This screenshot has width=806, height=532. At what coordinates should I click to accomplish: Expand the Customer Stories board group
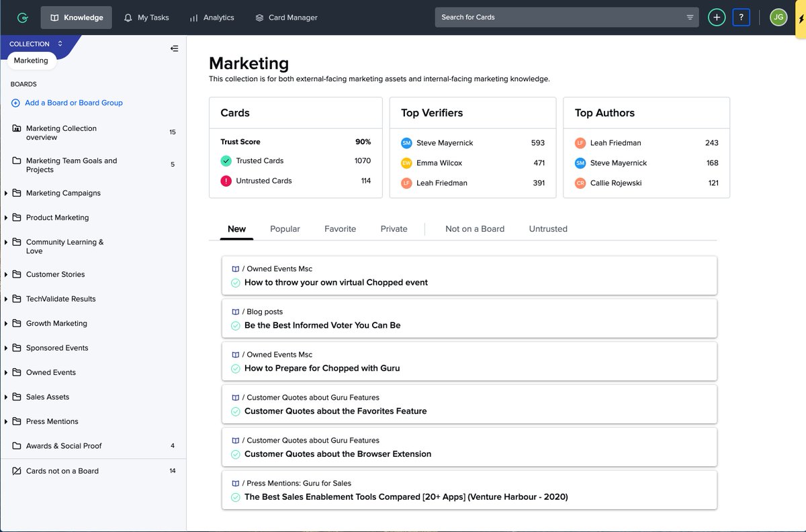(6, 275)
